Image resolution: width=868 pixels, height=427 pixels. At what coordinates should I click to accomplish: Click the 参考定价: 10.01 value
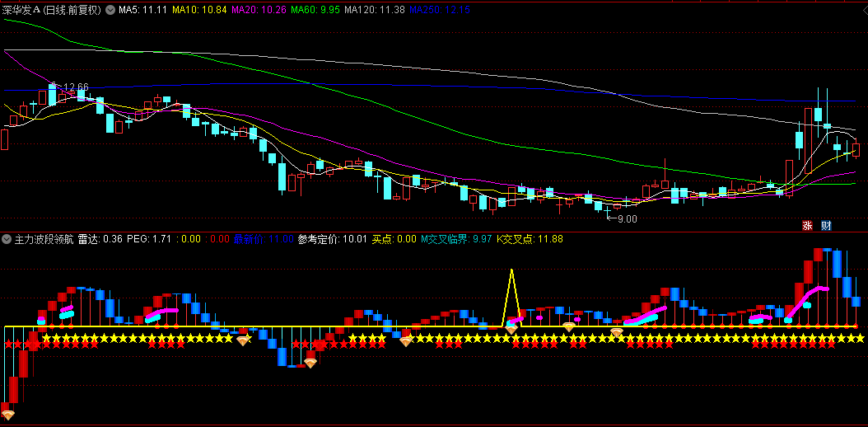(x=332, y=239)
